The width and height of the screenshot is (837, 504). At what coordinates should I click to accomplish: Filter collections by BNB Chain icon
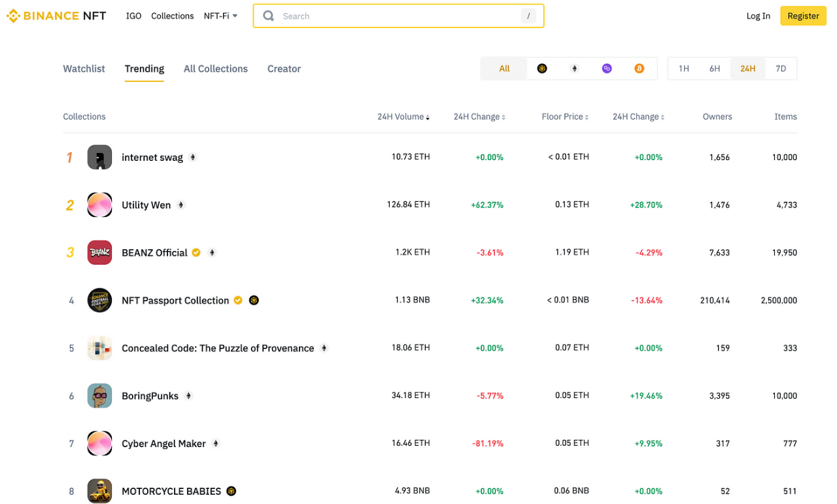[x=542, y=69]
